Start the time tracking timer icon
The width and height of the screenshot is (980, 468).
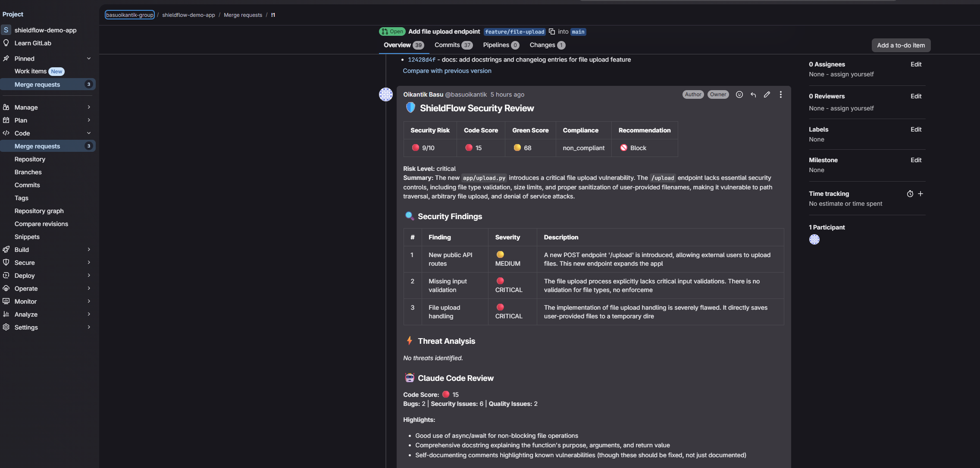(x=910, y=194)
